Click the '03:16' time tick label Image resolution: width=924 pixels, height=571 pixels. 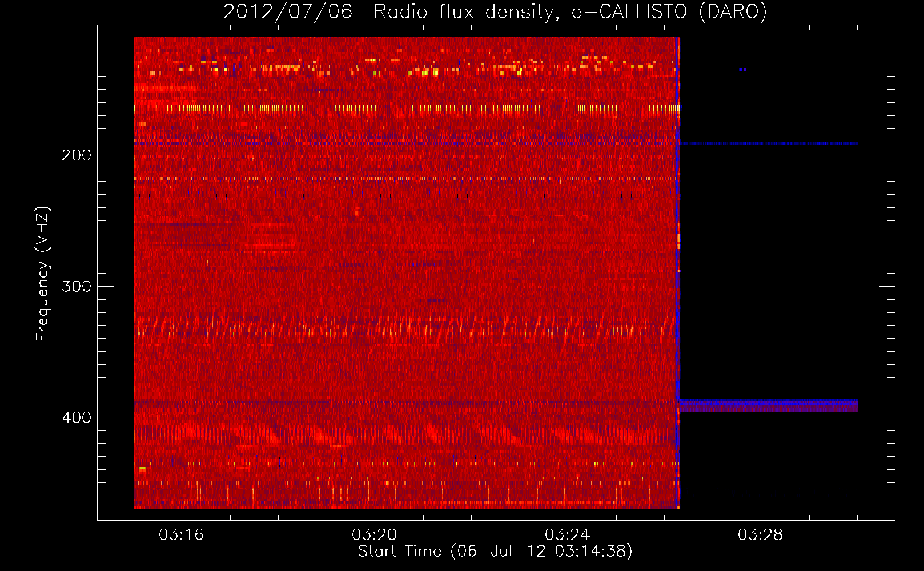pyautogui.click(x=181, y=535)
